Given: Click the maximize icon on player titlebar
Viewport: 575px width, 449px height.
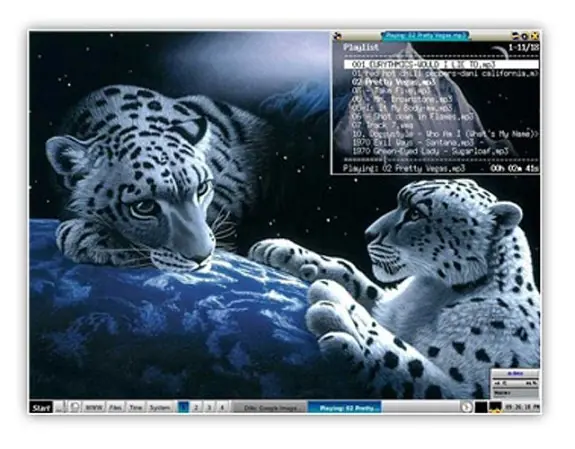Looking at the screenshot, I should 525,36.
